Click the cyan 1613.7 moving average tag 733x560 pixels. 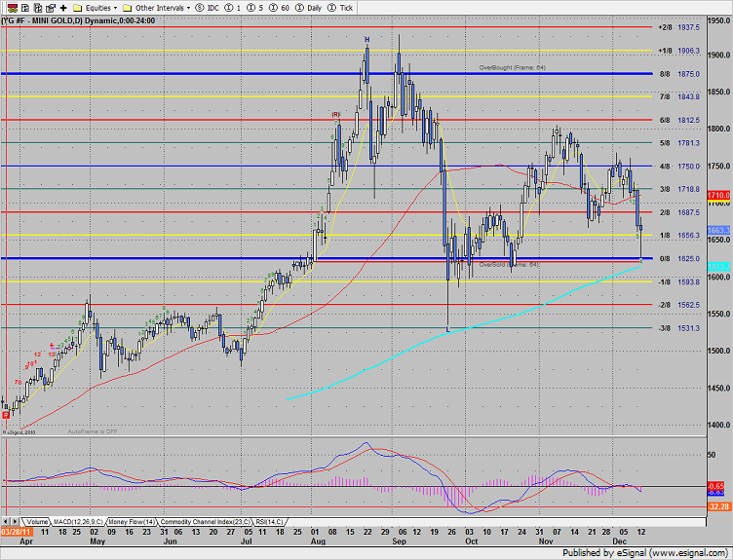coord(718,267)
